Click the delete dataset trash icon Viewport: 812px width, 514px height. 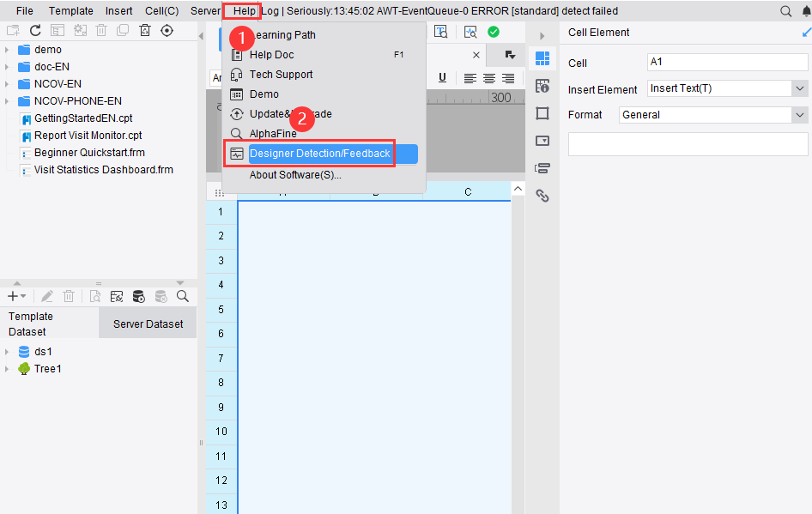click(69, 296)
